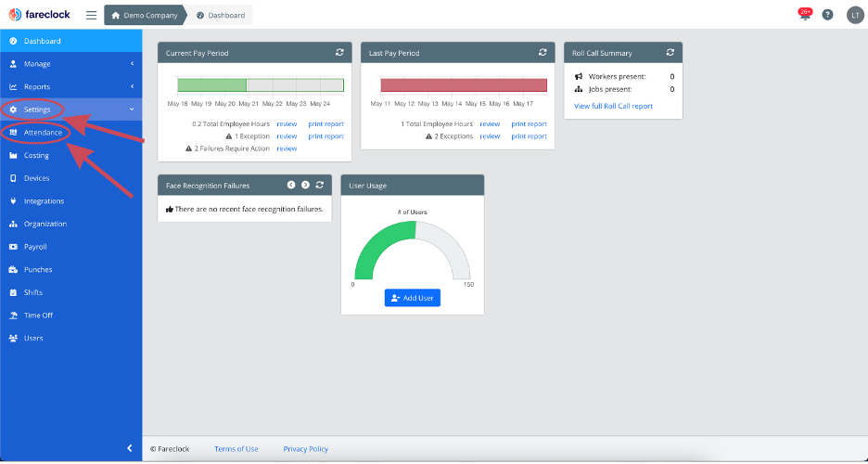
Task: Select Devices under Settings
Action: pos(70,178)
